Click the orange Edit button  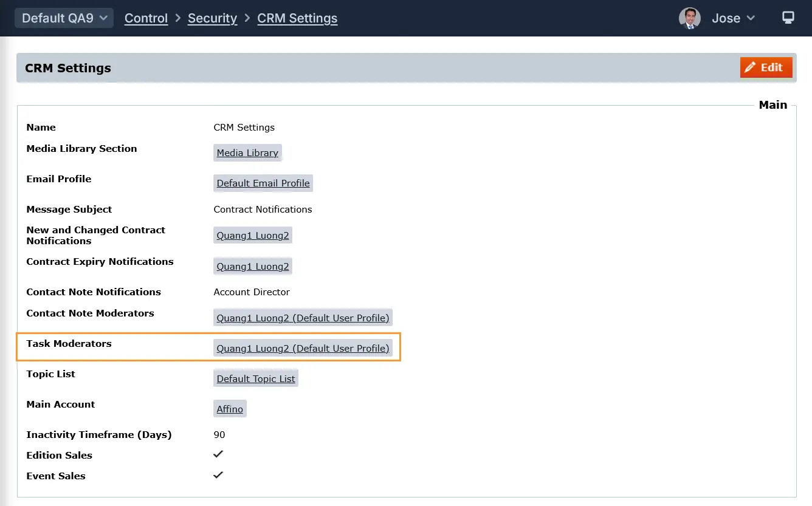point(766,67)
